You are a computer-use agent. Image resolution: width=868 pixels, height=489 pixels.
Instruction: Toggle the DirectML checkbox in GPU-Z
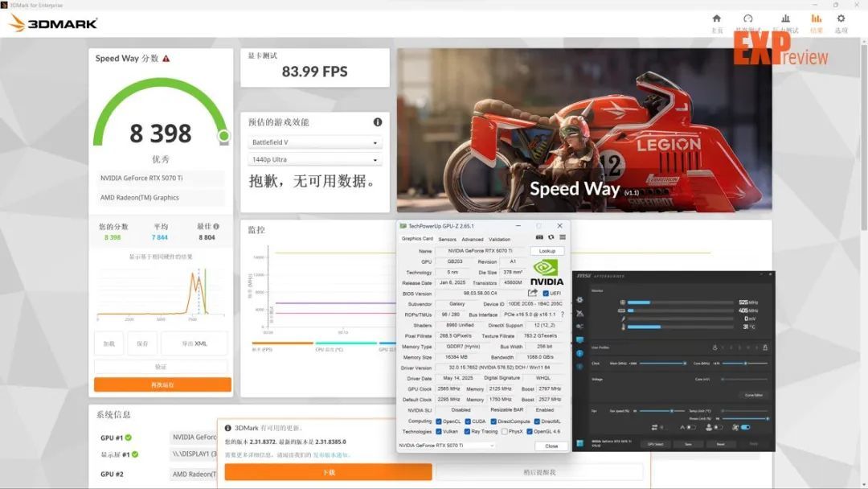pyautogui.click(x=537, y=421)
